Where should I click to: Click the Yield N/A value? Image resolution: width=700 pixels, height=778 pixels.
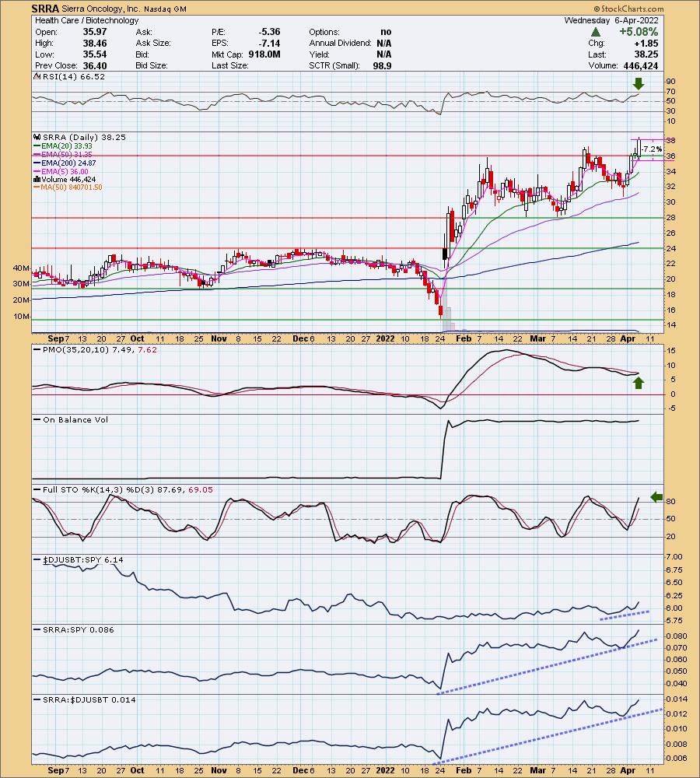click(384, 54)
